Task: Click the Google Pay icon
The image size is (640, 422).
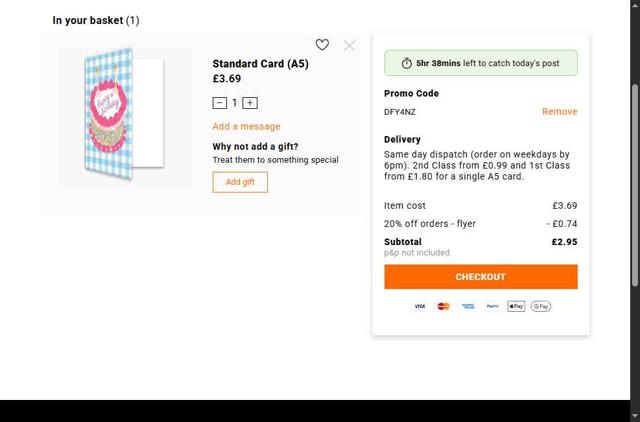Action: coord(541,306)
